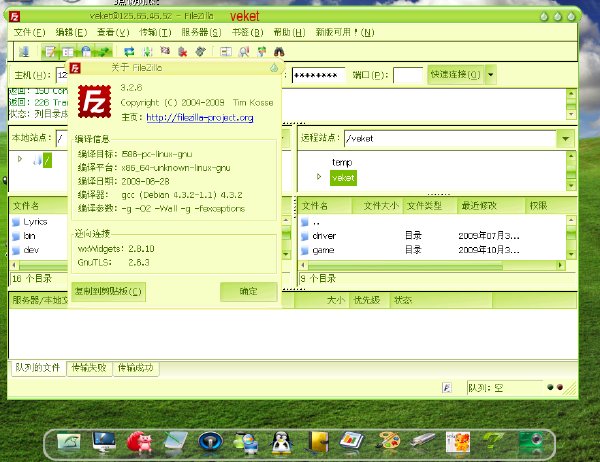
Task: Click the driver folder icon in remote list
Action: pyautogui.click(x=305, y=236)
